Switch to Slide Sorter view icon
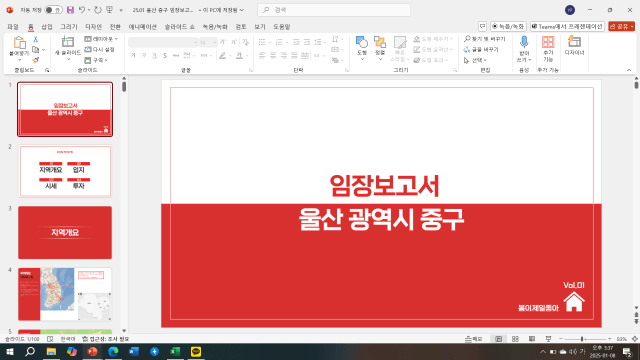Screen dimensions: 640x360 515,339
